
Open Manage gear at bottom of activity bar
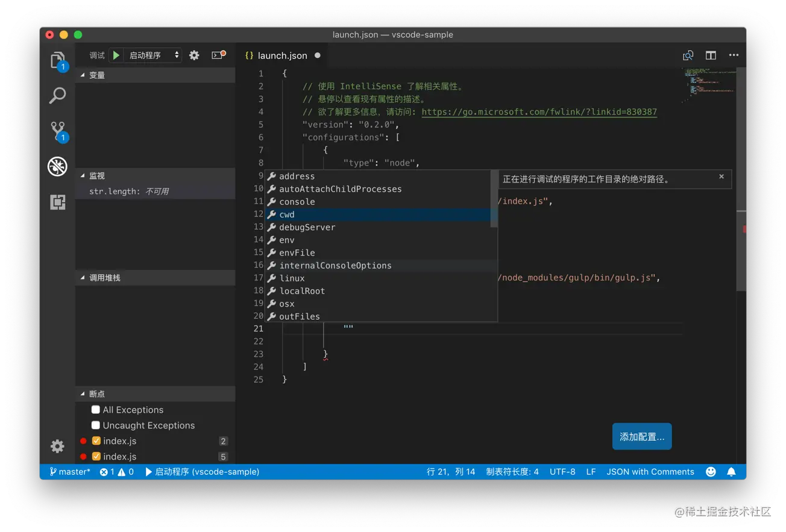(57, 446)
